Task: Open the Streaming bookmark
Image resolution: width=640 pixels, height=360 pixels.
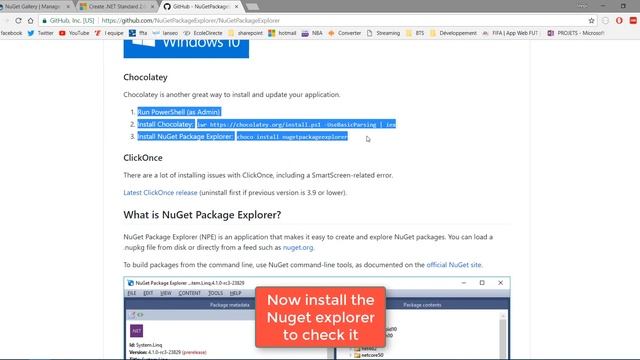Action: (x=383, y=33)
